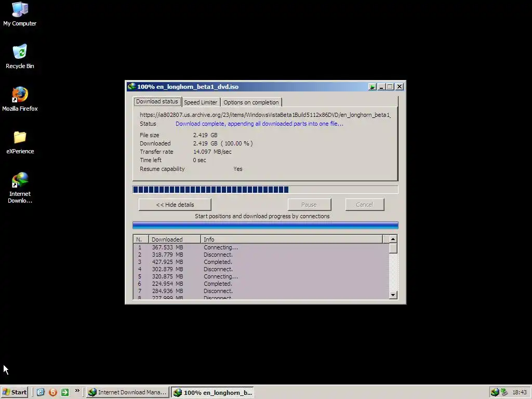Select connection 7 row with 284.936 MB

click(261, 291)
